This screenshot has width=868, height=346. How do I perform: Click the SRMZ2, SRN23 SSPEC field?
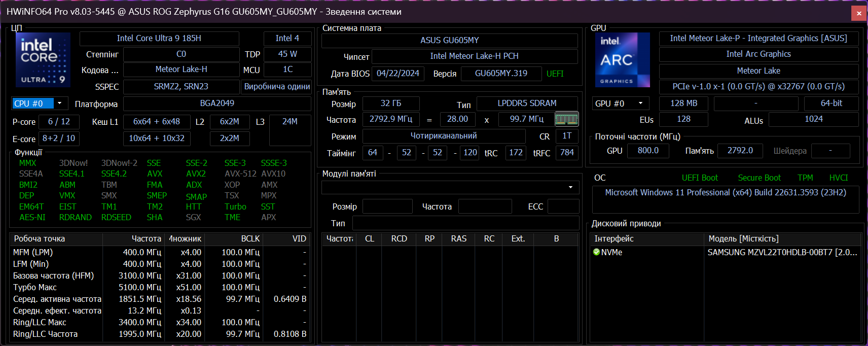[181, 87]
